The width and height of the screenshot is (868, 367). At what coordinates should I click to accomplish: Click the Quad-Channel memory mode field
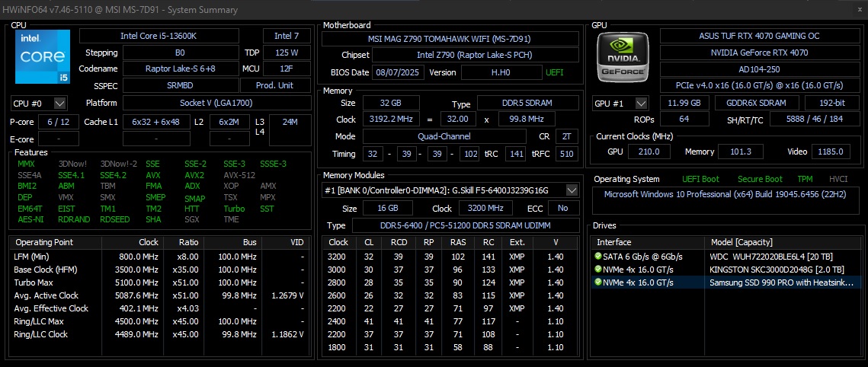[444, 136]
